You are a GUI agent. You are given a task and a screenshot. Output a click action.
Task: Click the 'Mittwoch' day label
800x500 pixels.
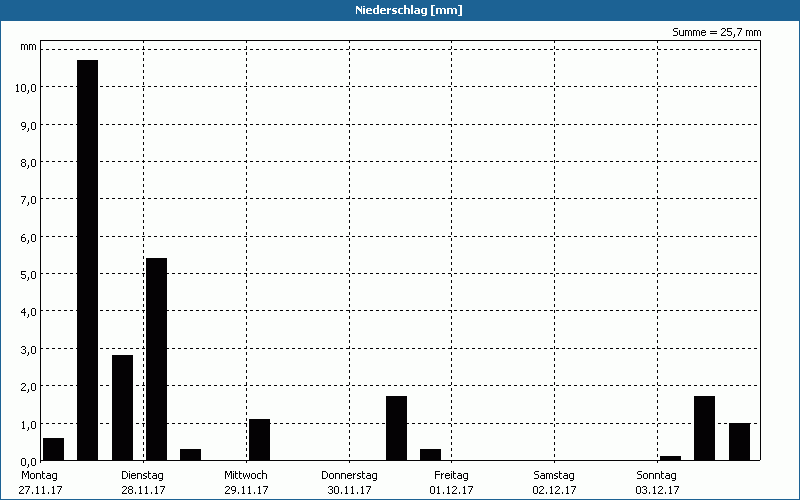246,476
